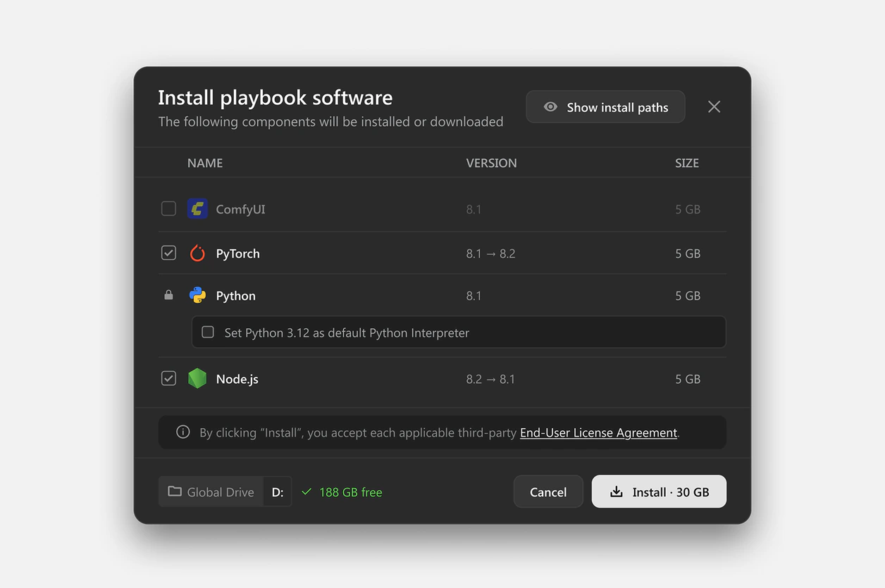Click the VERSION column header
Image resolution: width=885 pixels, height=588 pixels.
pyautogui.click(x=491, y=163)
